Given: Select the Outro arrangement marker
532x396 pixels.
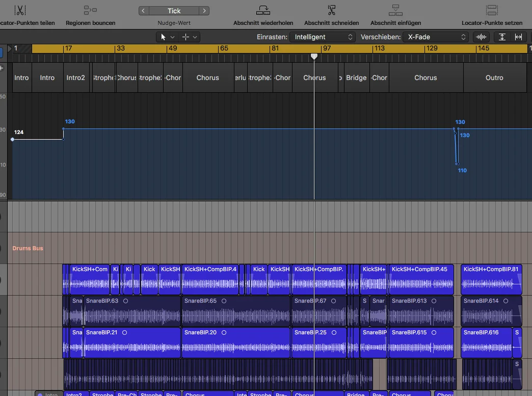Looking at the screenshot, I should 494,77.
